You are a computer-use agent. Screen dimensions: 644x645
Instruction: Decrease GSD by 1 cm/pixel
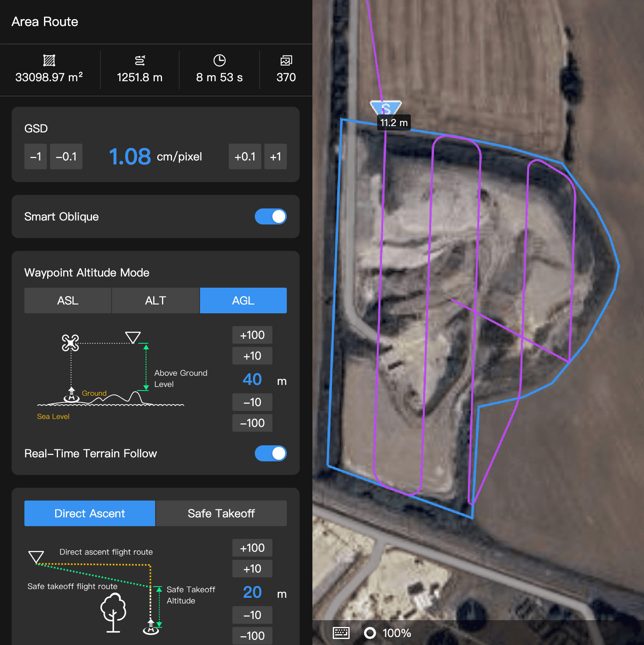point(35,156)
